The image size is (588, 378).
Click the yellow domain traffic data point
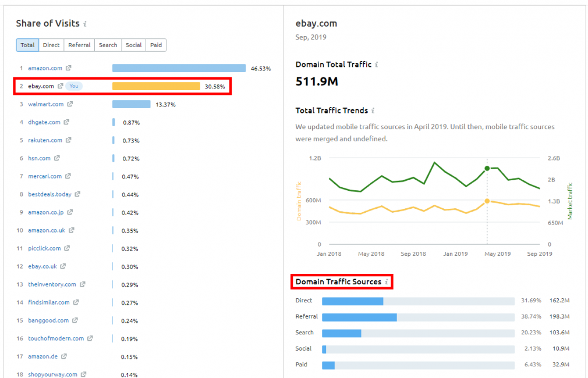pyautogui.click(x=487, y=201)
